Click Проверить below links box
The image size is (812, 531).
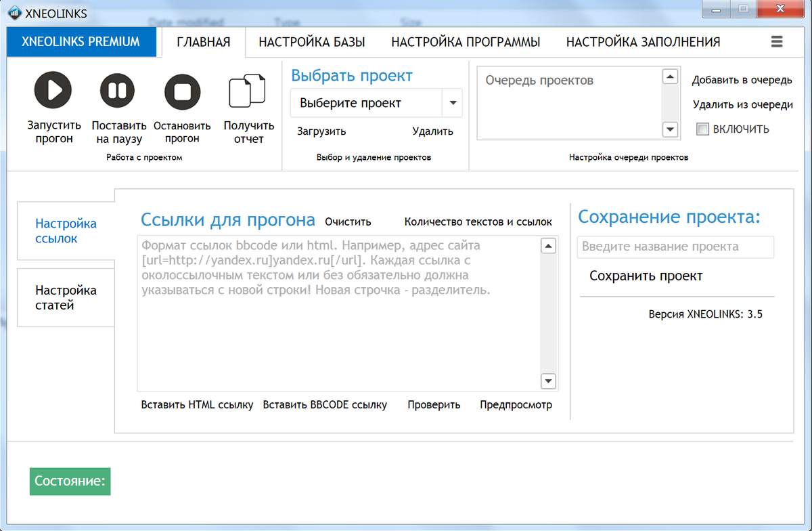click(x=434, y=405)
